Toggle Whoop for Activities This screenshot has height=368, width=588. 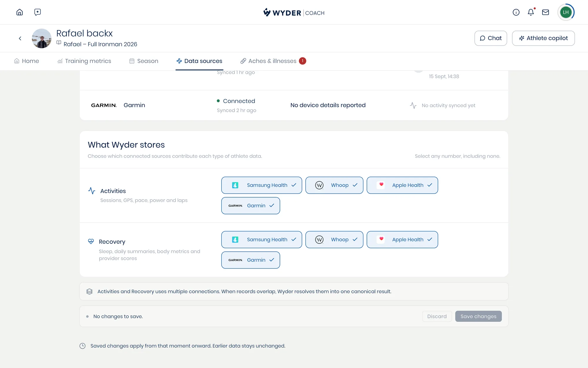coord(334,185)
